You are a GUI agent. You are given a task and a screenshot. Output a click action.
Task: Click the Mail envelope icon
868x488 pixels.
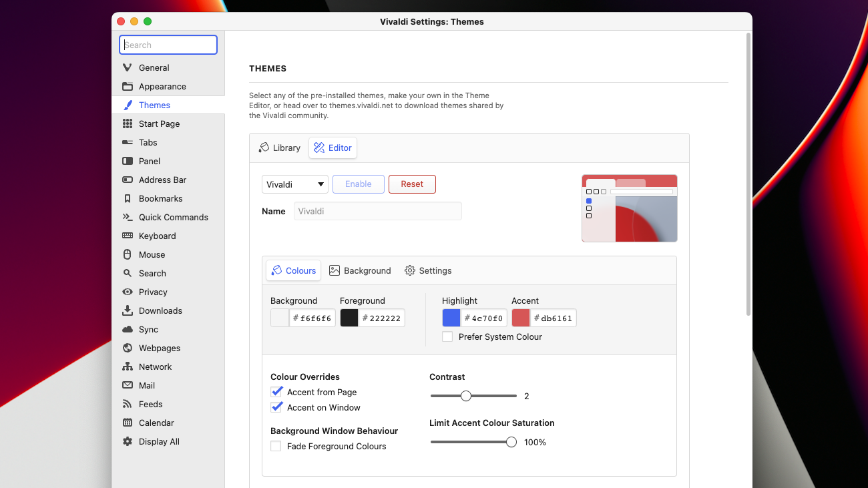coord(127,385)
